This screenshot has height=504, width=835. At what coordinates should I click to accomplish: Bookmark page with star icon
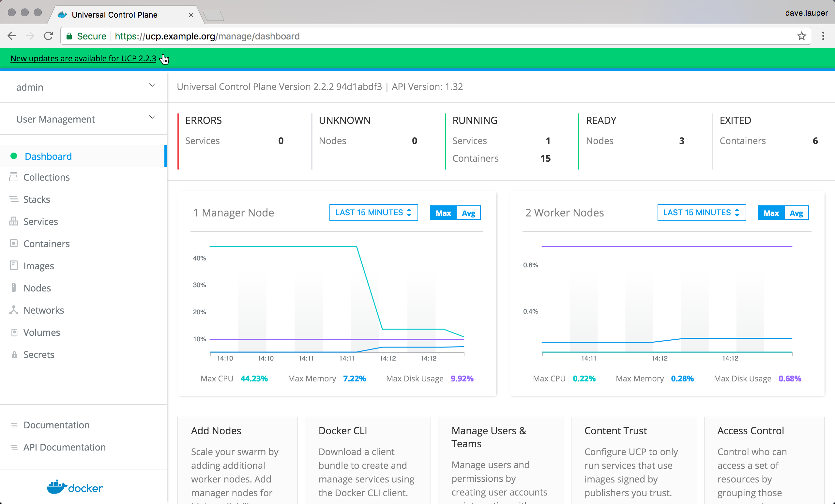coord(801,36)
